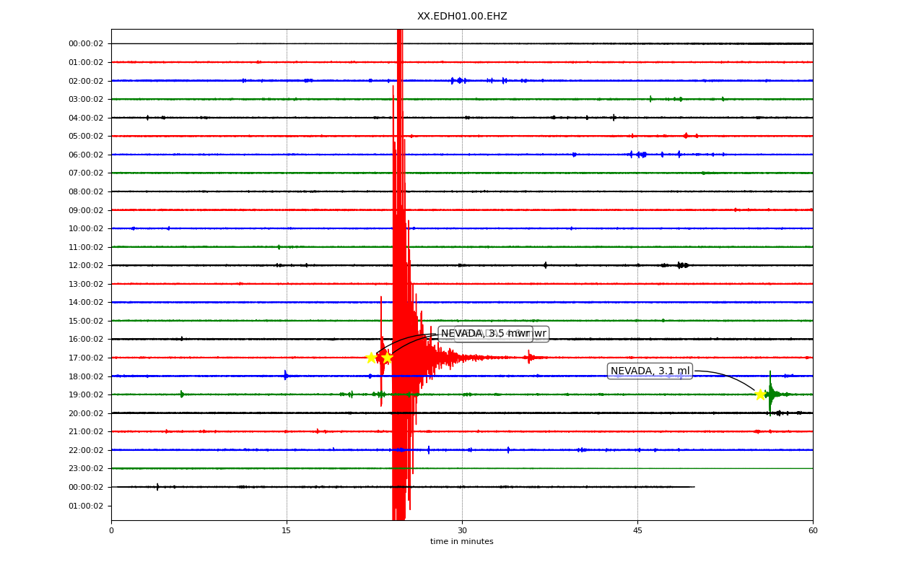Click the 45 tick label on the x-axis
This screenshot has width=924, height=578.
point(637,531)
